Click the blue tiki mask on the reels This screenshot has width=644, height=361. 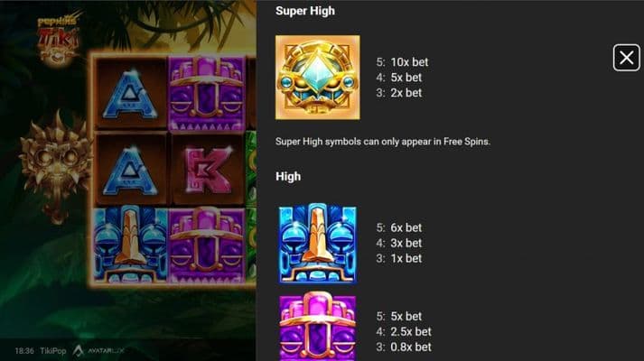click(x=130, y=245)
